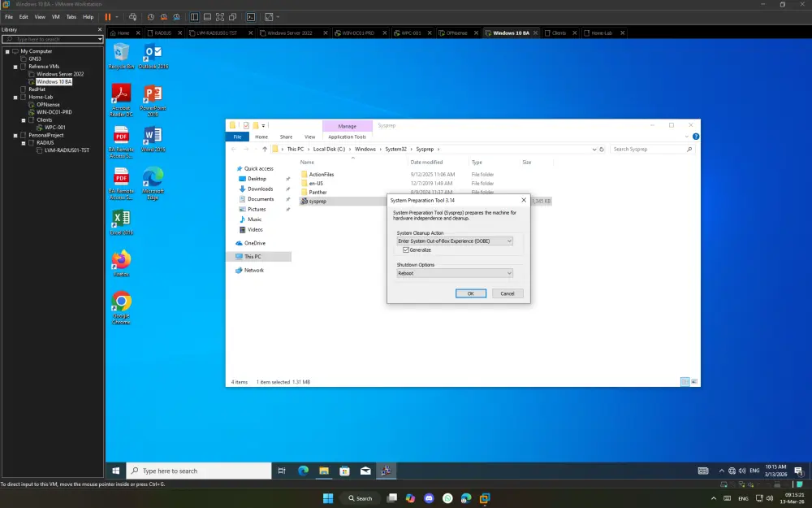Open the Explorer Share ribbon tab
This screenshot has height=508, width=812.
pos(286,137)
